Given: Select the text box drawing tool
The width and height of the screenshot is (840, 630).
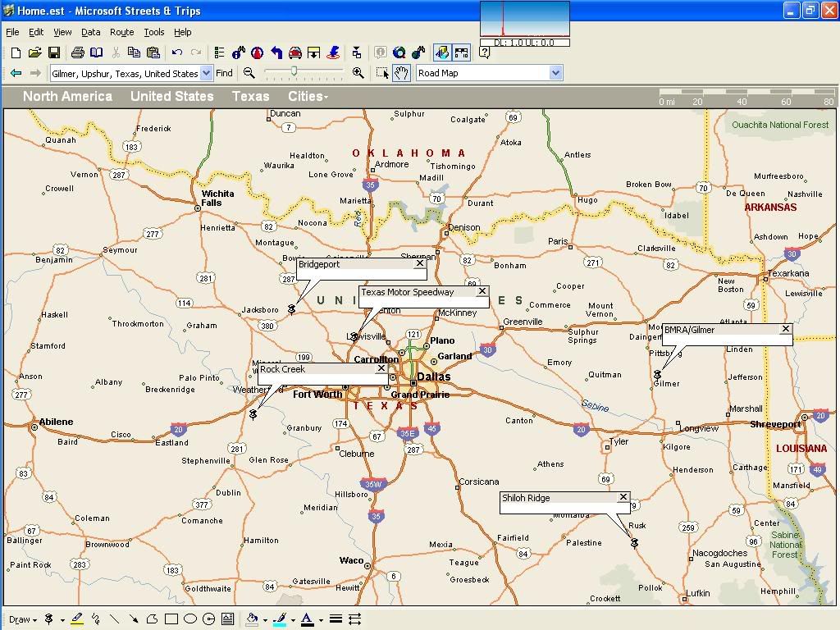Looking at the screenshot, I should [x=228, y=619].
